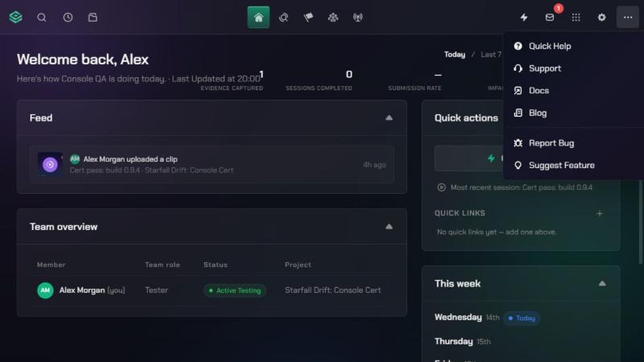Click Alex Morgan's avatar in Team overview
Image resolution: width=644 pixels, height=362 pixels.
[45, 290]
